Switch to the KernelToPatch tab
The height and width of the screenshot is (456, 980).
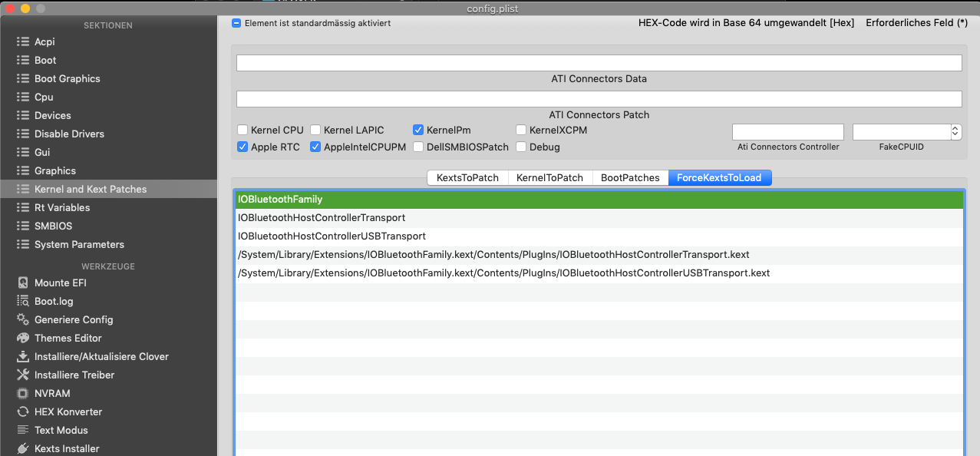pos(549,177)
